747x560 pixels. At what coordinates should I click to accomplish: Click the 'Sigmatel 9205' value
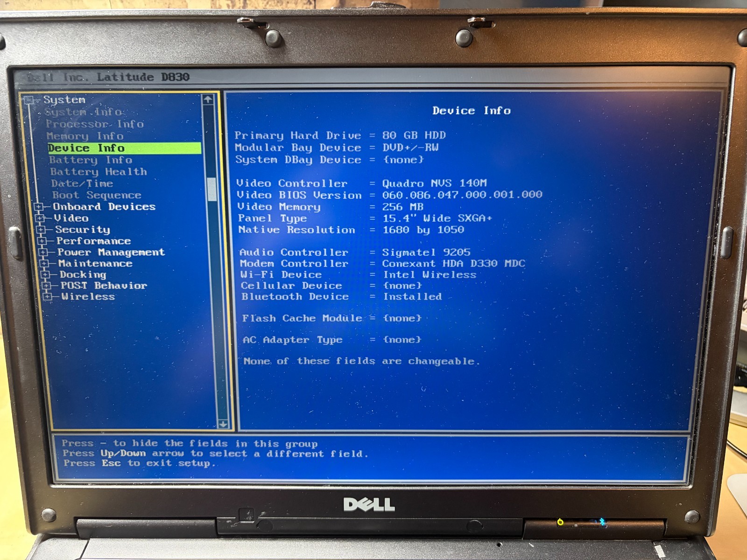[426, 252]
